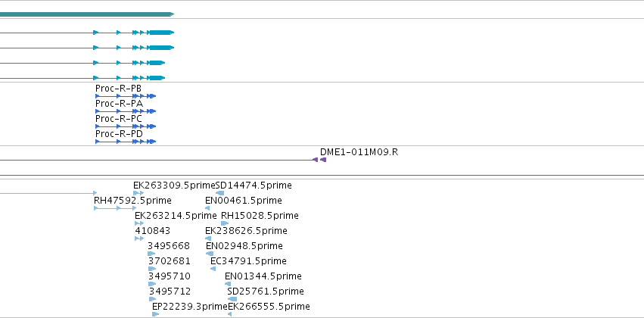Click the glyph under EP22239.3prime

point(155,314)
